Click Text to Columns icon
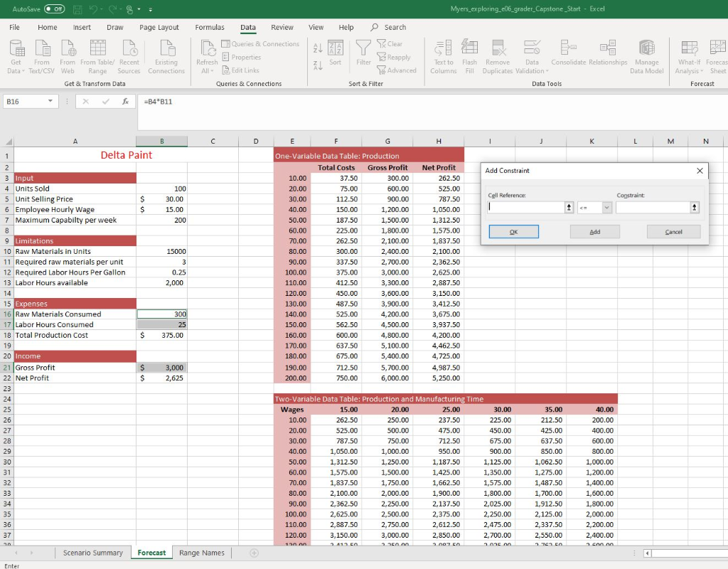Image resolution: width=728 pixels, height=569 pixels. [444, 57]
